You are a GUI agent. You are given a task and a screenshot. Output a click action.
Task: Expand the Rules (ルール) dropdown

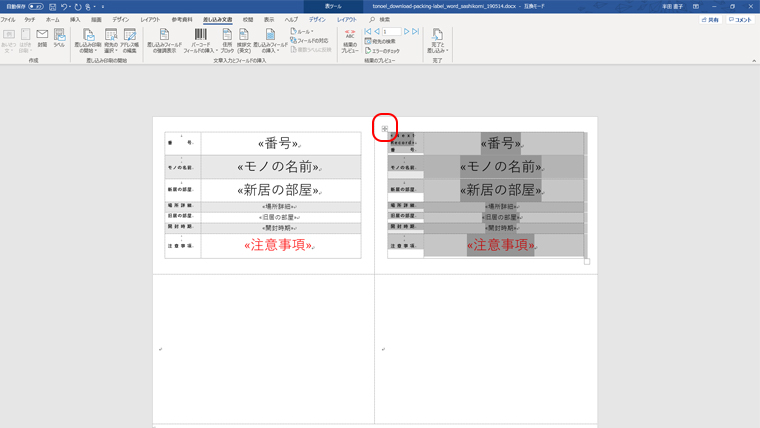pos(303,31)
